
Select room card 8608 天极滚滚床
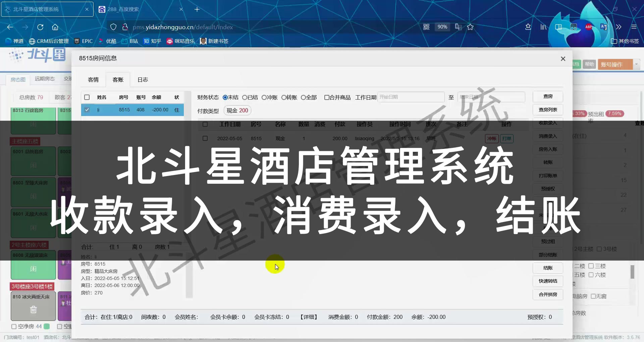pyautogui.click(x=33, y=265)
